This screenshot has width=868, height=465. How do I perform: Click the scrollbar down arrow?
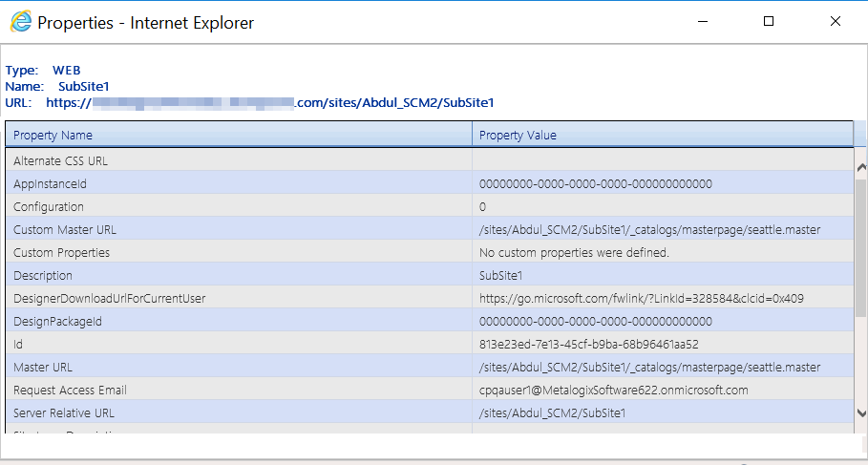[x=860, y=412]
